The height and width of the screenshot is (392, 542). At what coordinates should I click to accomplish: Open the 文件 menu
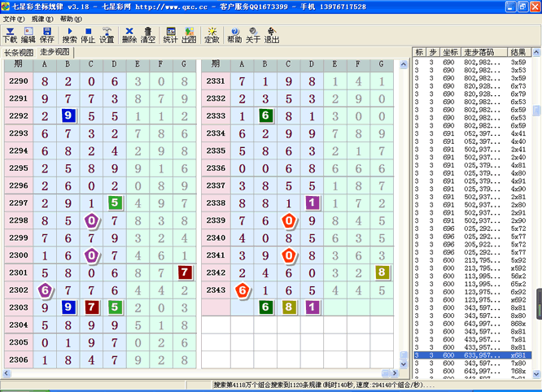coord(14,19)
